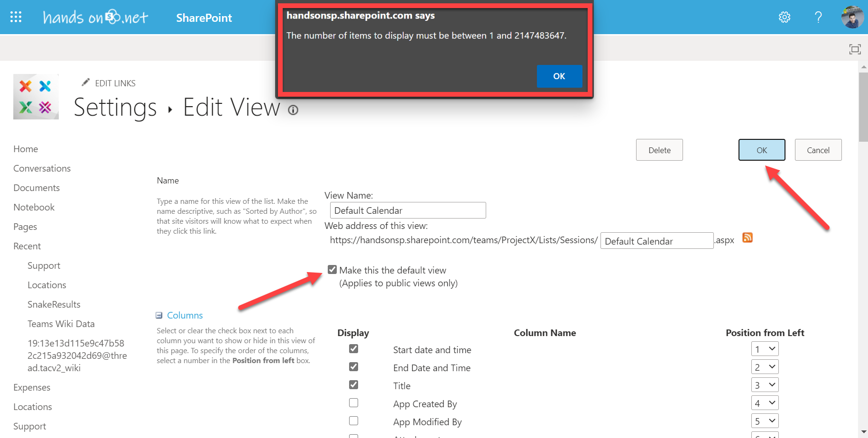The width and height of the screenshot is (868, 438).
Task: Dismiss the alert dialog with OK
Action: pos(559,76)
